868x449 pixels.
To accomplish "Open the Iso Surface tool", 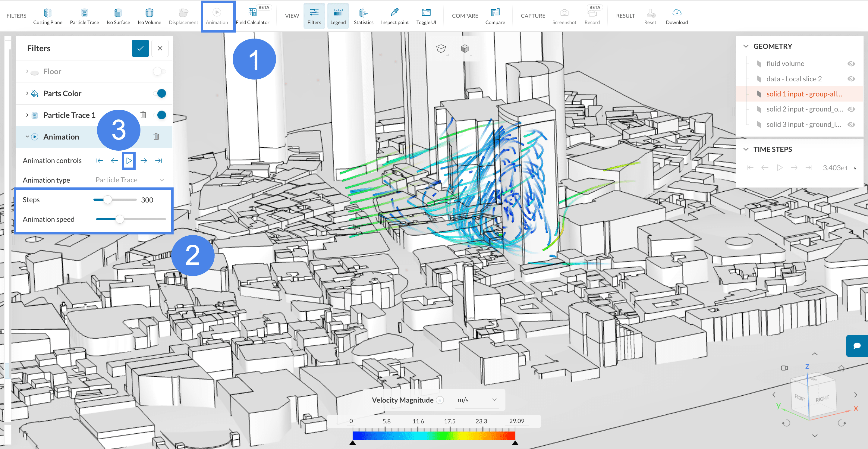I will coord(118,16).
